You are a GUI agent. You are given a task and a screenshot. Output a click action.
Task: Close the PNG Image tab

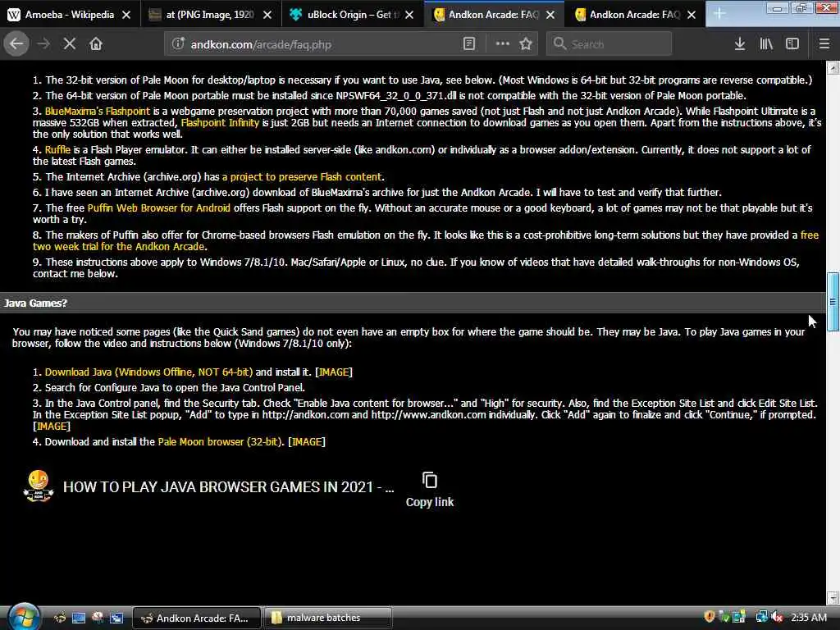pos(267,15)
